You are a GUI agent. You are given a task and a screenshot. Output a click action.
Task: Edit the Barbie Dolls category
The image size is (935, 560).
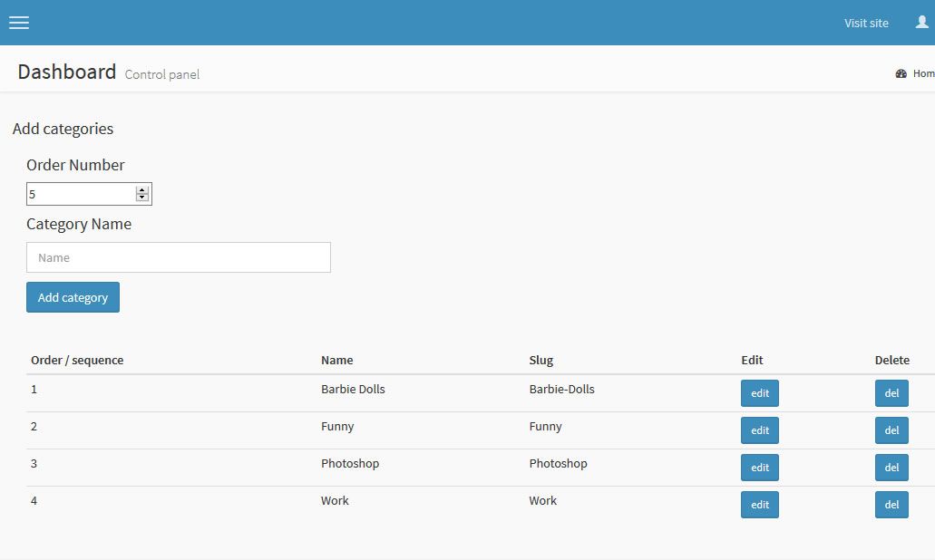759,393
